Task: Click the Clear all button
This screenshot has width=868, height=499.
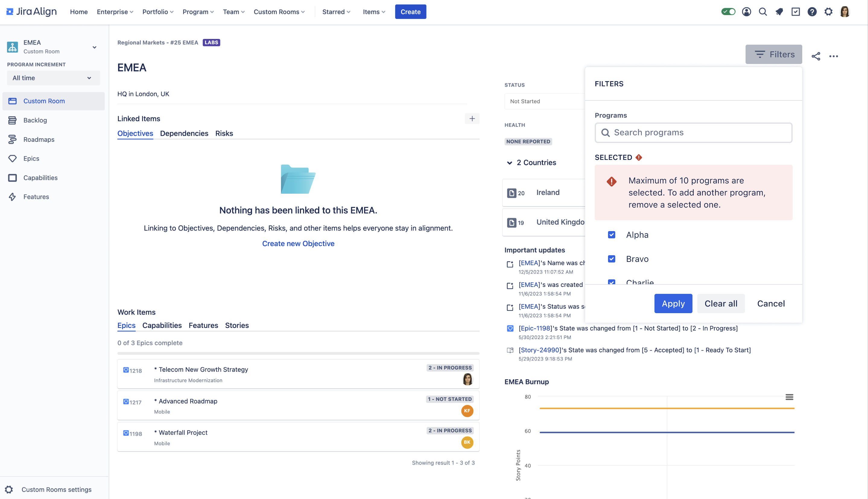Action: tap(721, 304)
